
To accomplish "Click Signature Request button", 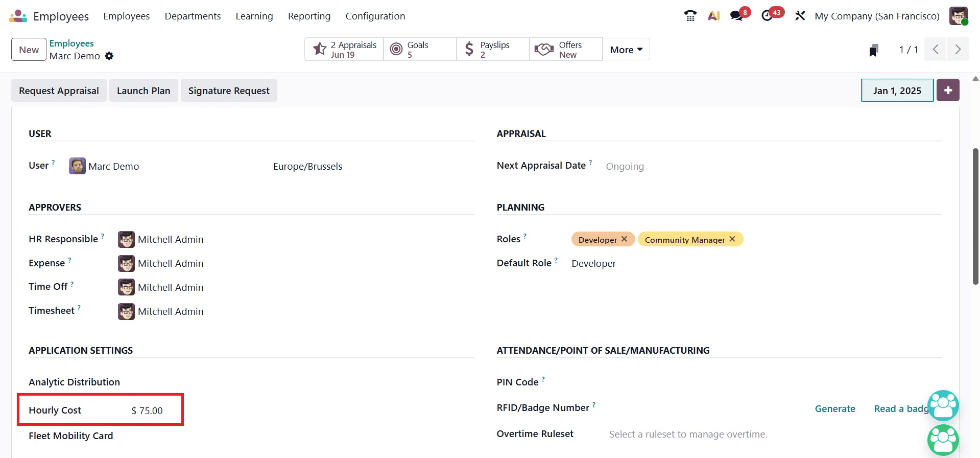I will (x=229, y=90).
